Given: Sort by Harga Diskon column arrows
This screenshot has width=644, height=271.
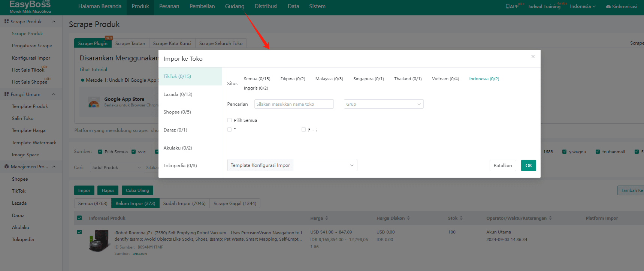Looking at the screenshot, I should (x=408, y=218).
